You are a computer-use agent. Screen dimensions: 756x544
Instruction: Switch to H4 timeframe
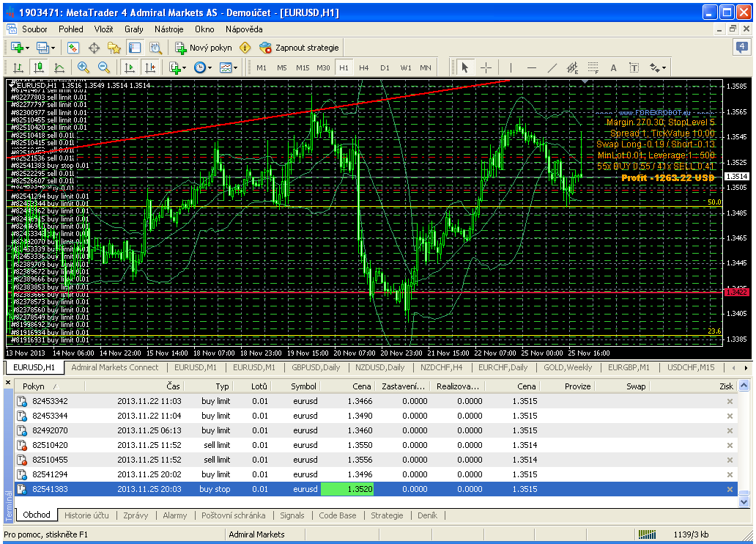(x=363, y=68)
